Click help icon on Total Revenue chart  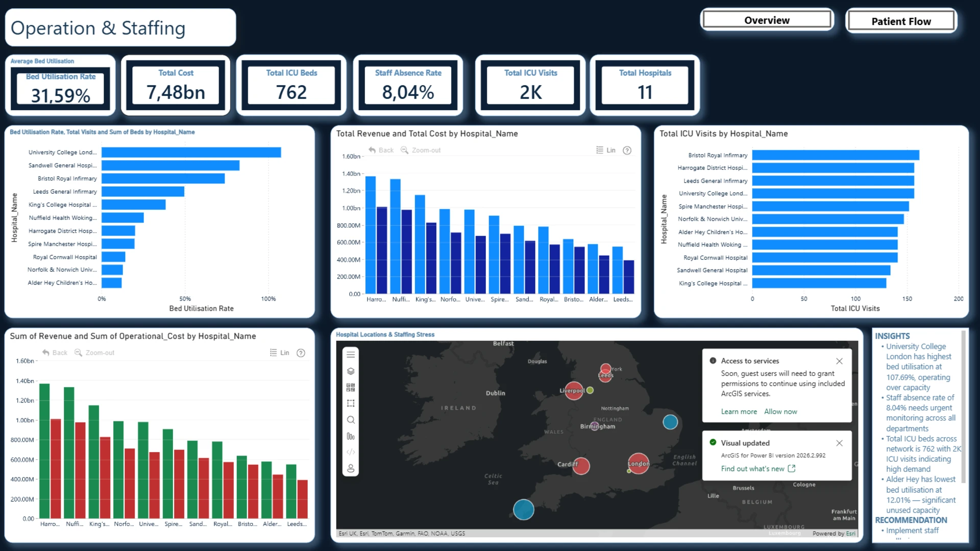627,151
